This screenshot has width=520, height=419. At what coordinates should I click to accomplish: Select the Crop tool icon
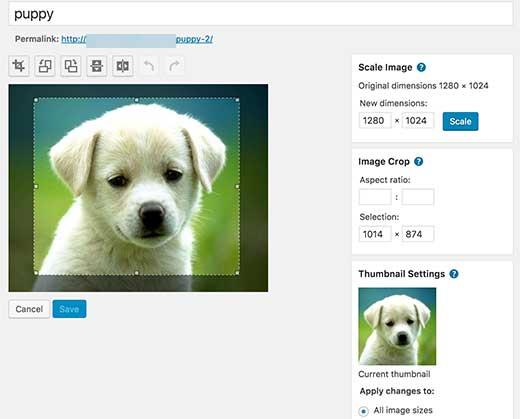point(19,66)
